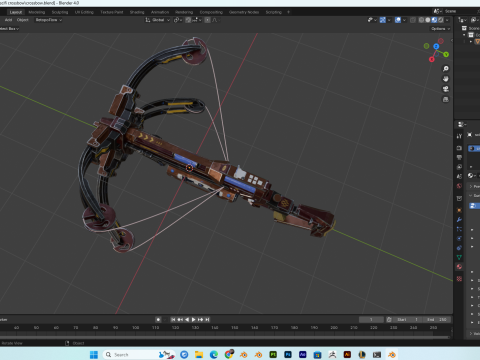This screenshot has width=480, height=360.
Task: Click the End 250 frame field
Action: pos(437,319)
